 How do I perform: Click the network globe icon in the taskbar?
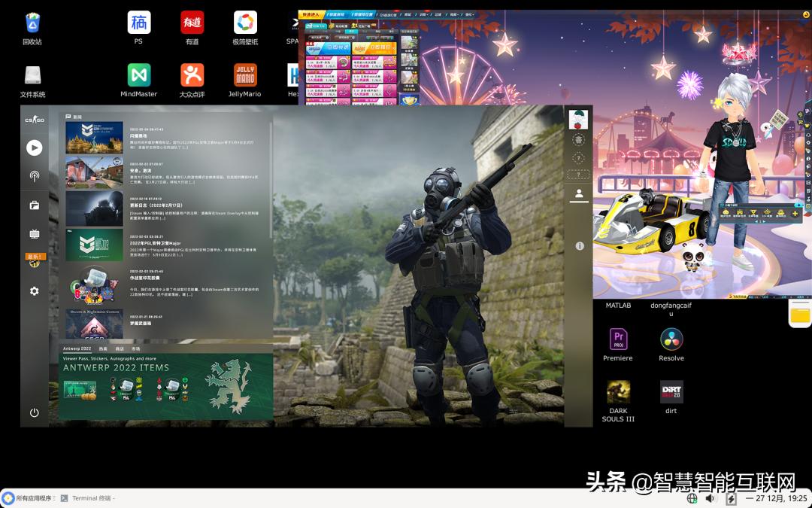point(692,498)
